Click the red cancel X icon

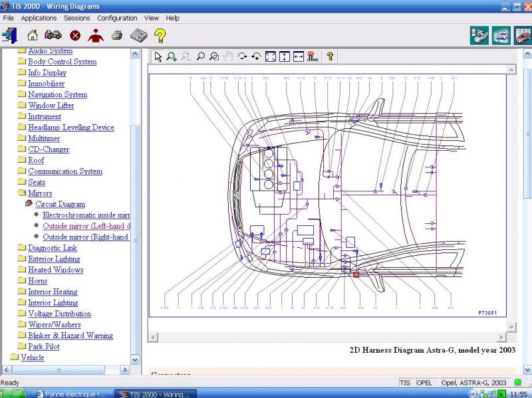[75, 36]
